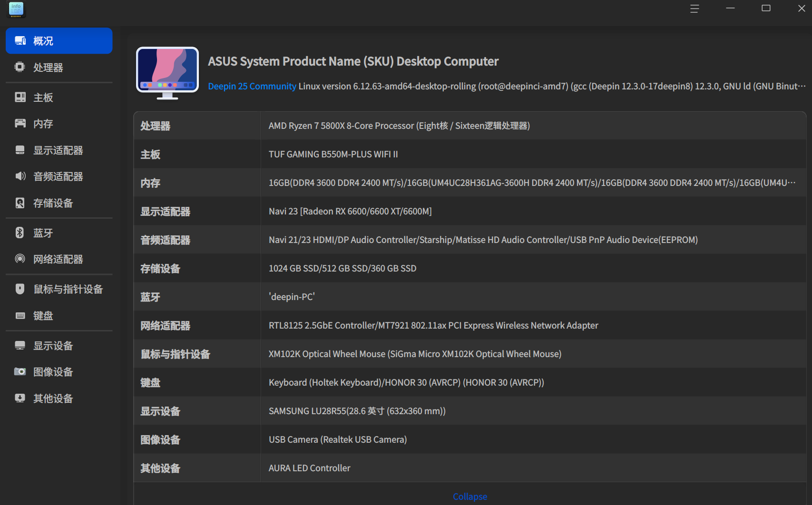
Task: Maximize the Device Manager window
Action: pyautogui.click(x=766, y=8)
